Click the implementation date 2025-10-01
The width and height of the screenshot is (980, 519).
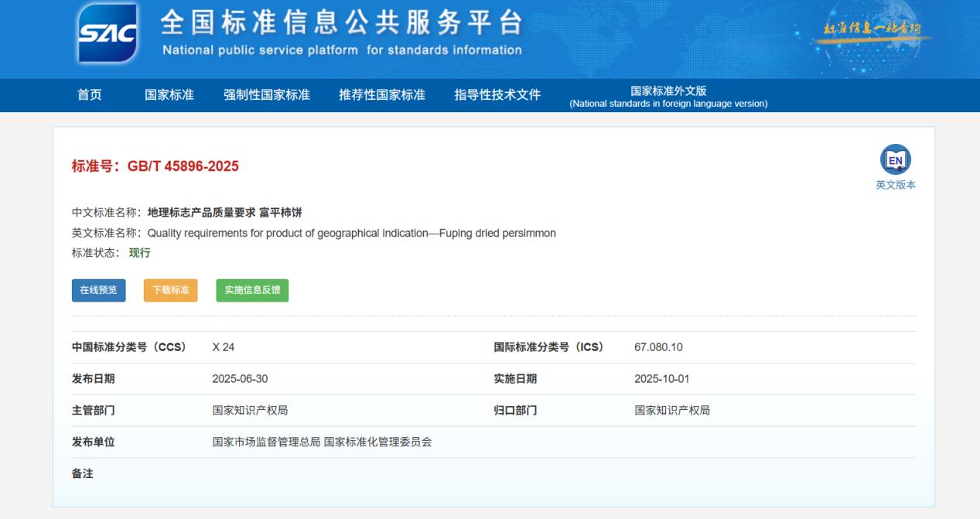click(x=662, y=379)
